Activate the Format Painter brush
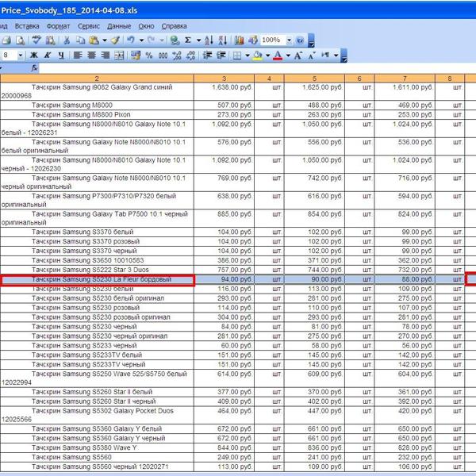This screenshot has width=476, height=476. [115, 40]
